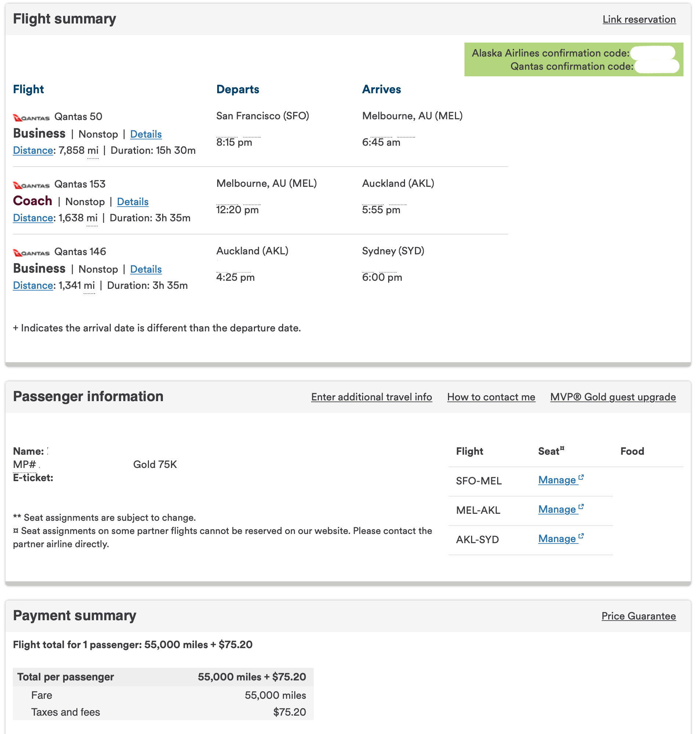Click the Qantas logo beside Qantas 153
Screen dimensions: 700x734
(x=31, y=186)
